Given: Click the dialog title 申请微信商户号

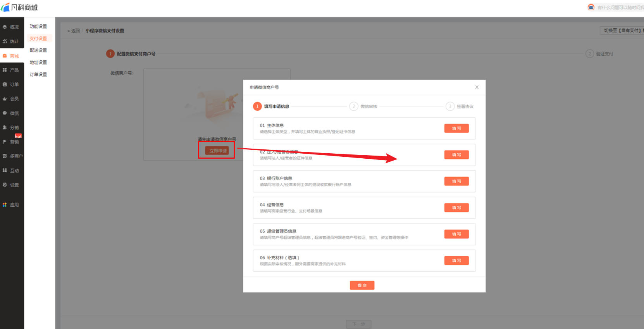Looking at the screenshot, I should (264, 87).
